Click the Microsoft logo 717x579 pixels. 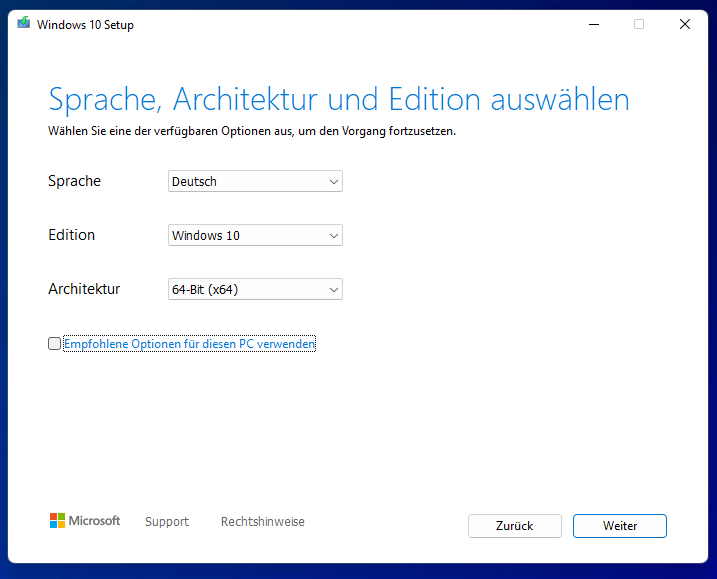click(x=85, y=520)
